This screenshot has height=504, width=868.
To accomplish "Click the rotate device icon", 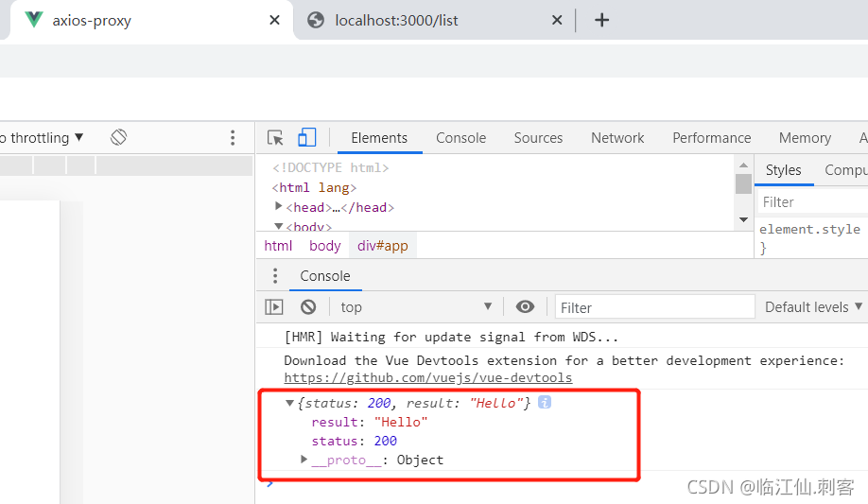I will click(118, 137).
